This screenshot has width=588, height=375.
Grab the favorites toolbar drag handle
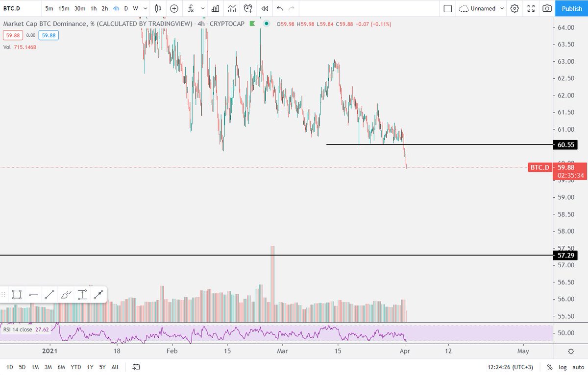click(4, 294)
